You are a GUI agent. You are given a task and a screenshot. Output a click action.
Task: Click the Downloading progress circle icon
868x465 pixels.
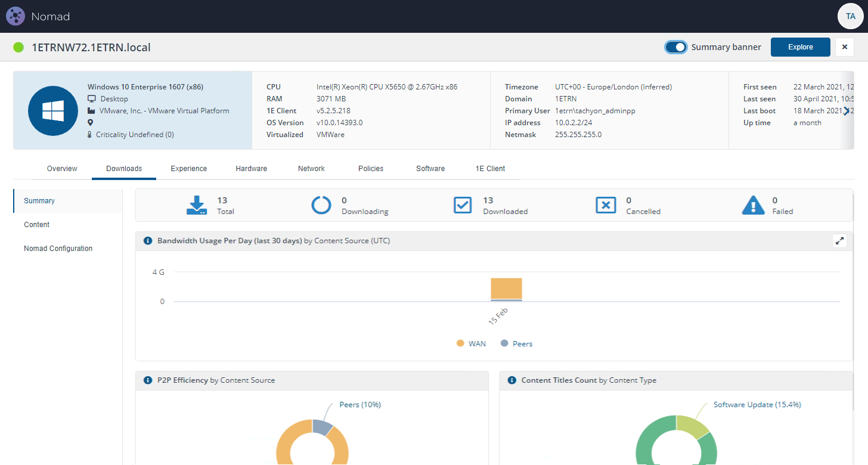pos(322,205)
